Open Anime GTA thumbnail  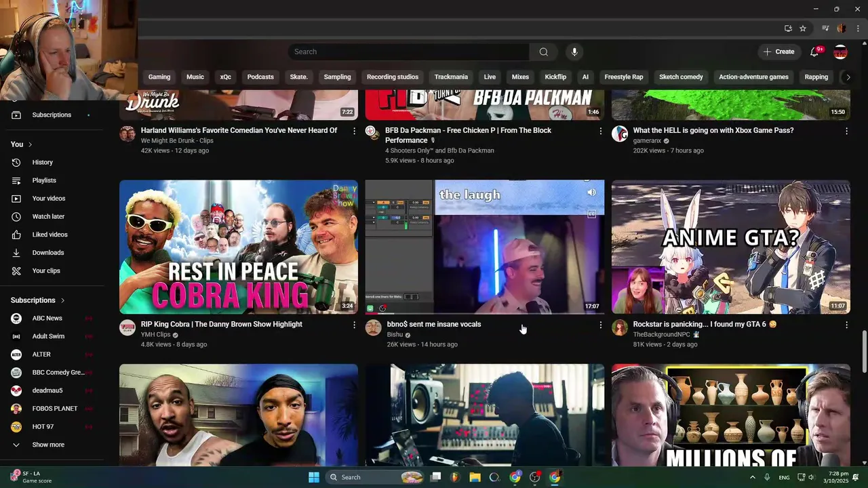(730, 247)
